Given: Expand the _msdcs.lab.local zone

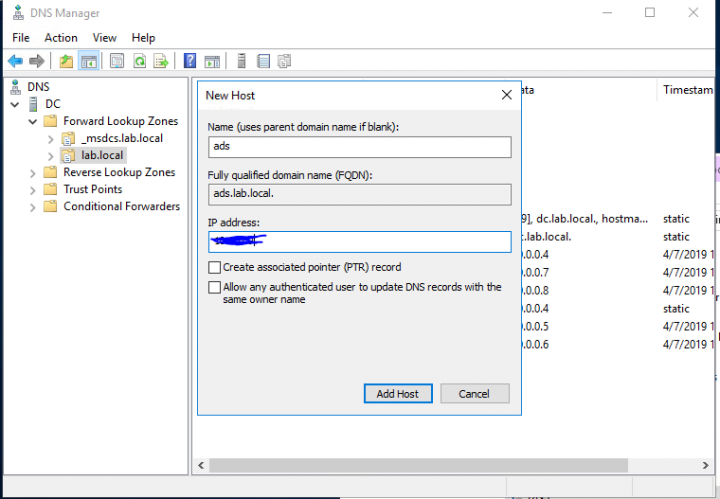Looking at the screenshot, I should (51, 139).
